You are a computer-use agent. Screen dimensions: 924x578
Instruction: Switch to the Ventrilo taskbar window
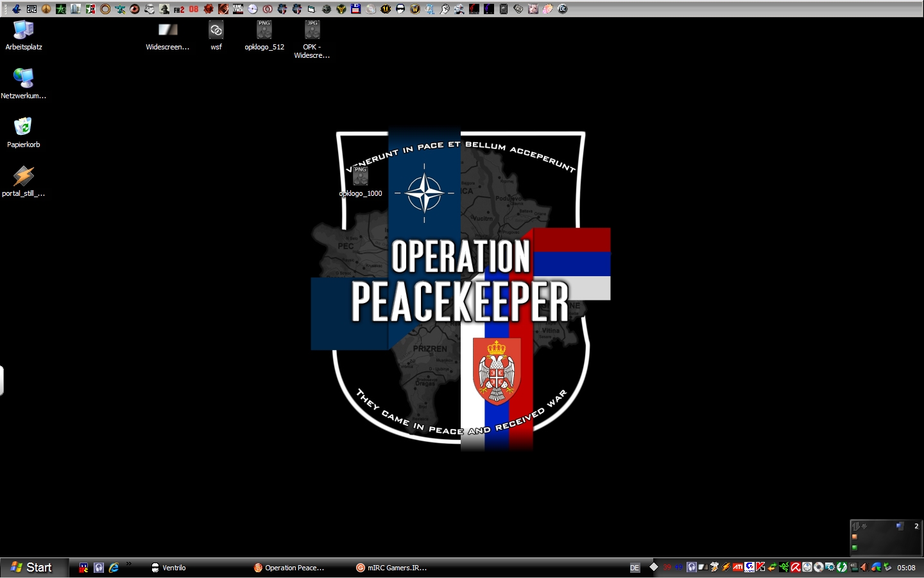pyautogui.click(x=168, y=568)
